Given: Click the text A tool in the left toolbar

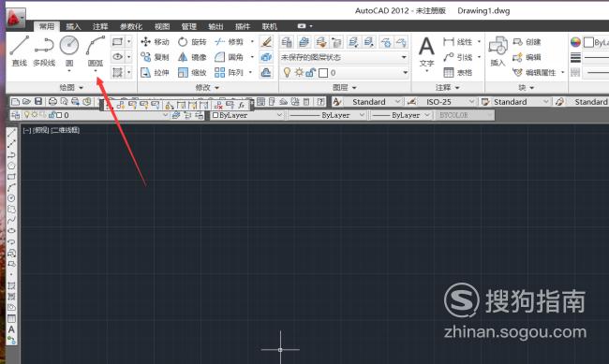Looking at the screenshot, I should tap(11, 329).
